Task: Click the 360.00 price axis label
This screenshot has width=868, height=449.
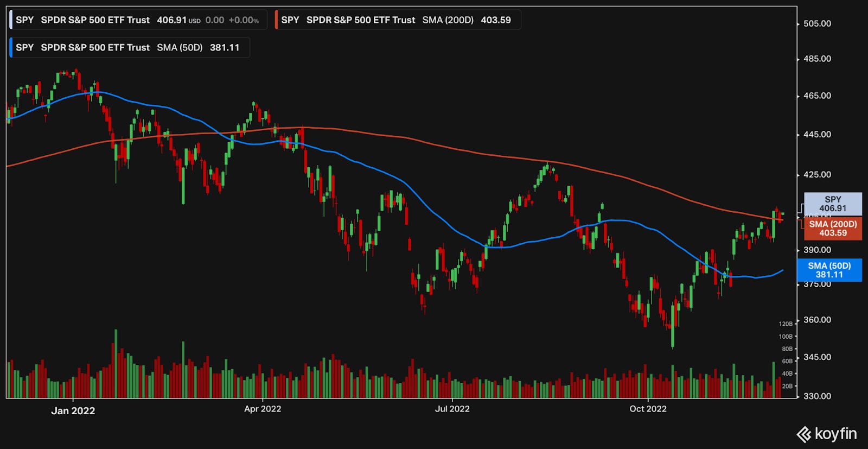Action: coord(817,320)
